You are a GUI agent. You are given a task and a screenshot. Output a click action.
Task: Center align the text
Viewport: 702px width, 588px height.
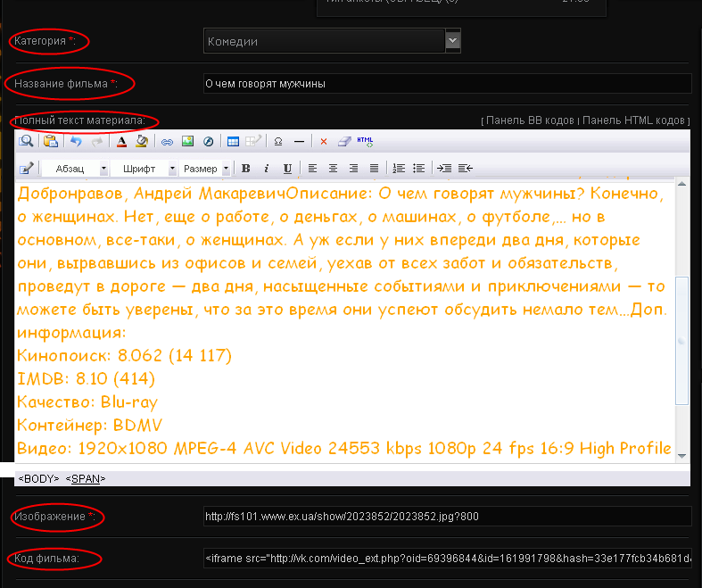[x=333, y=169]
